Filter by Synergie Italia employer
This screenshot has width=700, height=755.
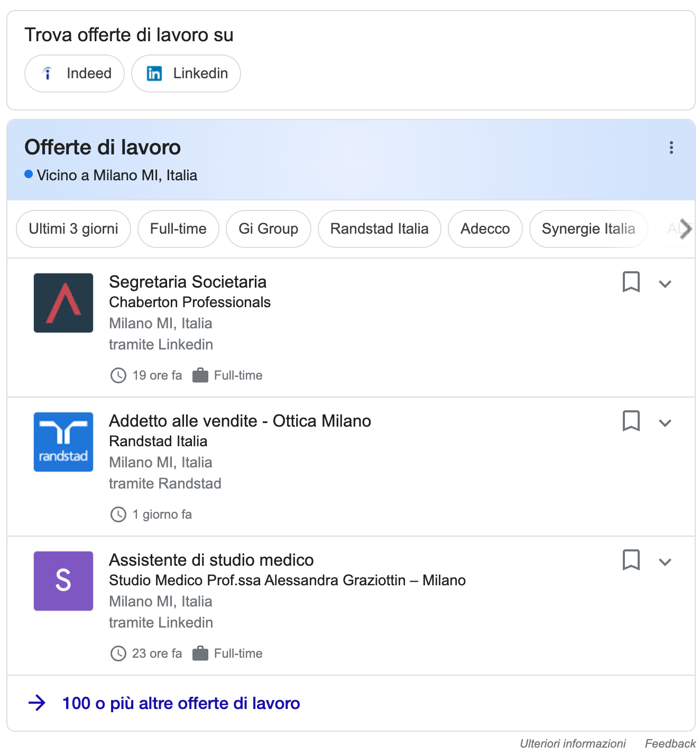588,229
